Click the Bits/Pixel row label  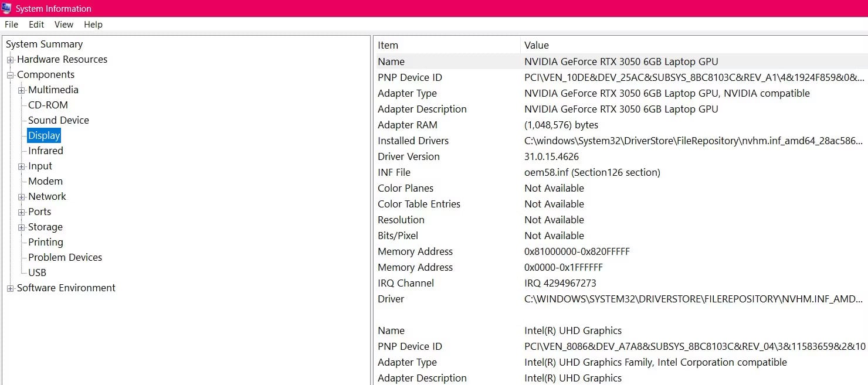(x=398, y=236)
